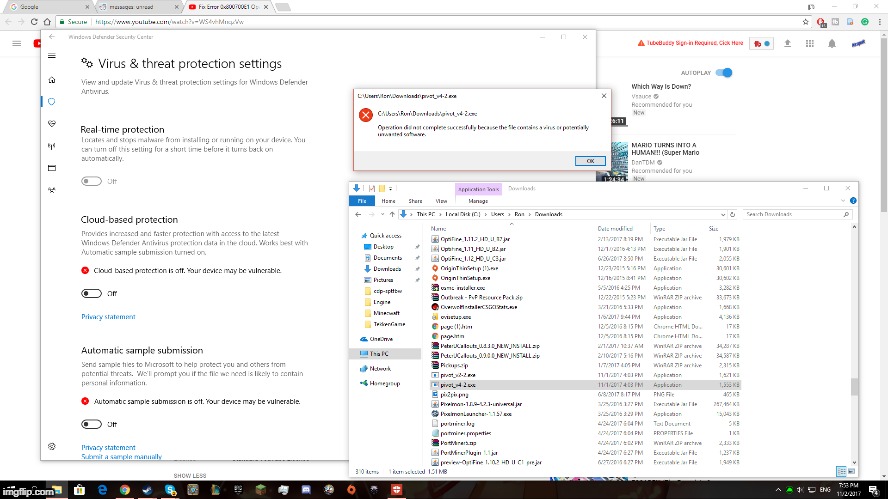Select Minecraft folder in navigation pane

(386, 313)
